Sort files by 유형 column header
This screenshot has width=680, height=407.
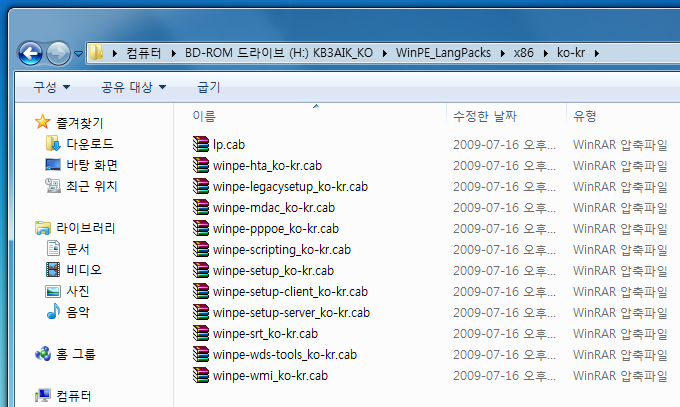585,116
